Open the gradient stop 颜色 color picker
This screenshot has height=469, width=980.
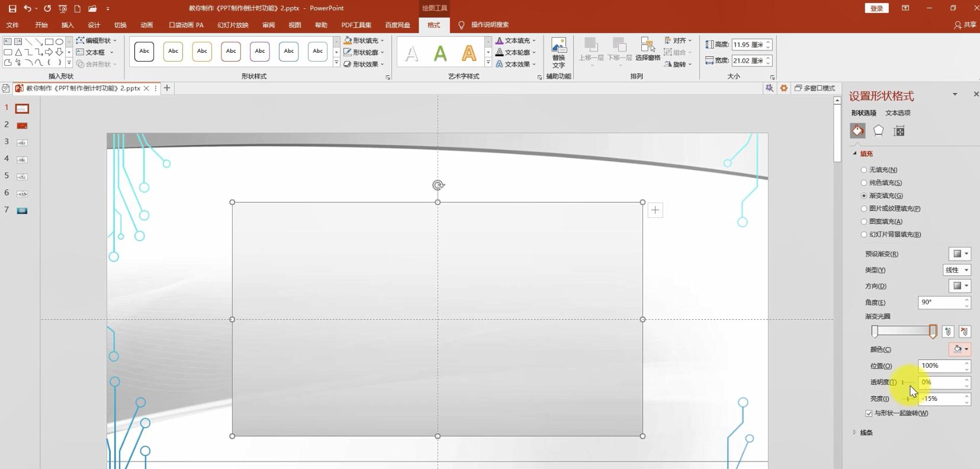coord(959,349)
